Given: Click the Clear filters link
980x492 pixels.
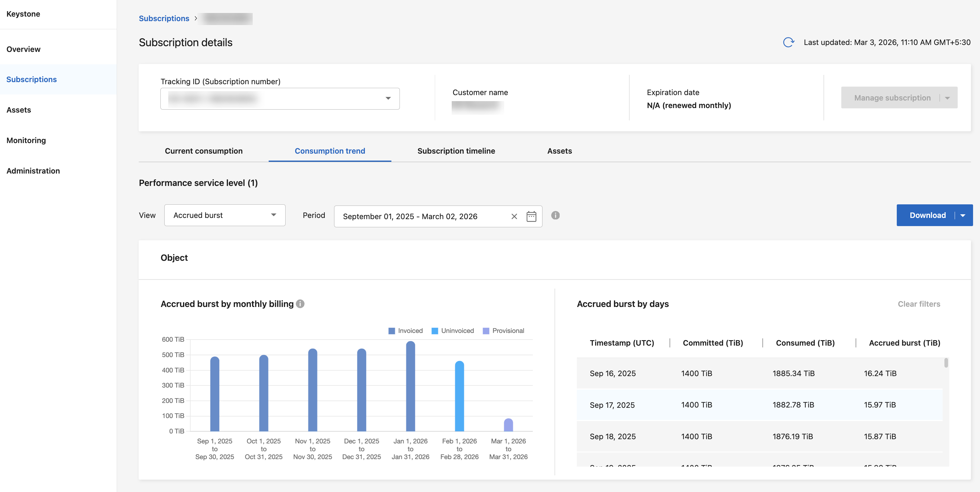Looking at the screenshot, I should pyautogui.click(x=919, y=304).
